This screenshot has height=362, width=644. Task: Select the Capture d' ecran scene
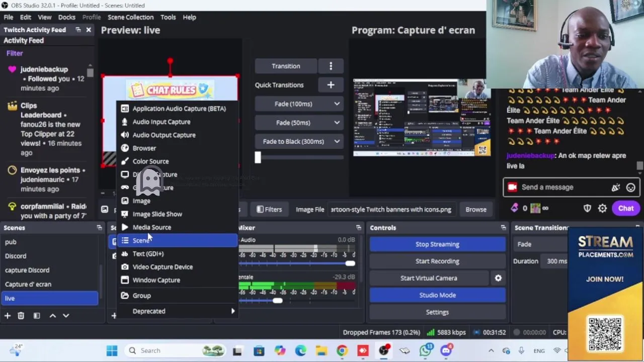pyautogui.click(x=49, y=284)
